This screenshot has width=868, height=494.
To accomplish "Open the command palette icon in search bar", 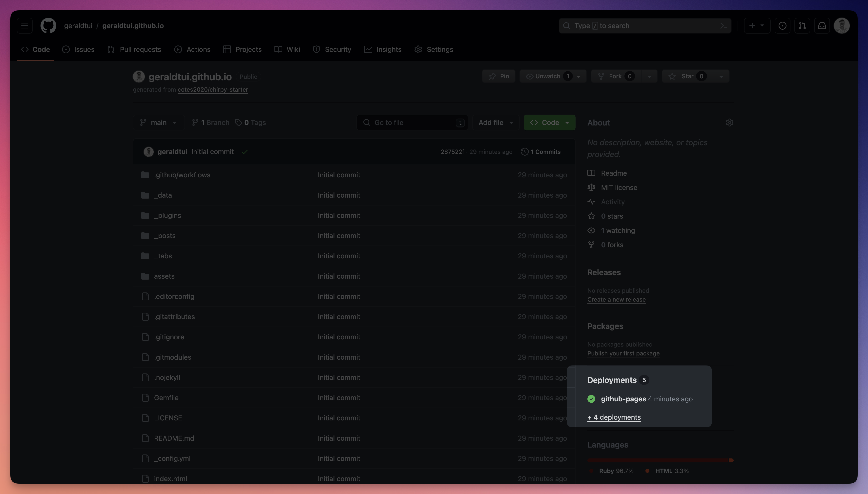I will [x=723, y=26].
